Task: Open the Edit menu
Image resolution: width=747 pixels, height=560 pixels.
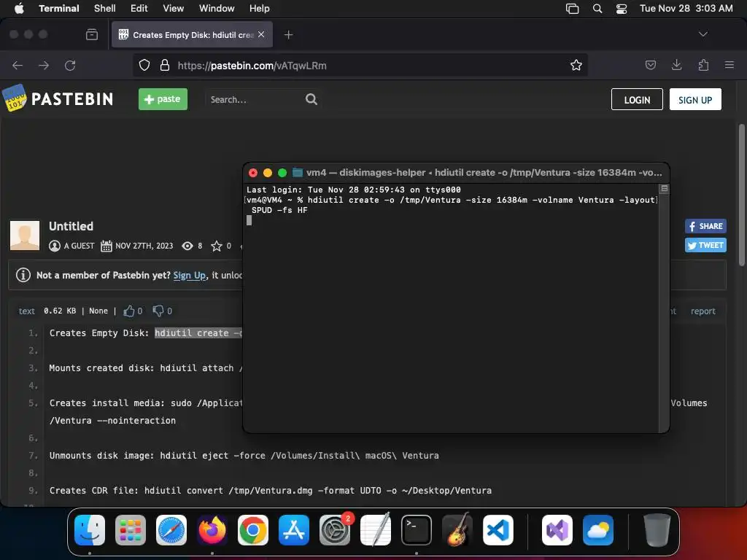Action: click(x=139, y=8)
